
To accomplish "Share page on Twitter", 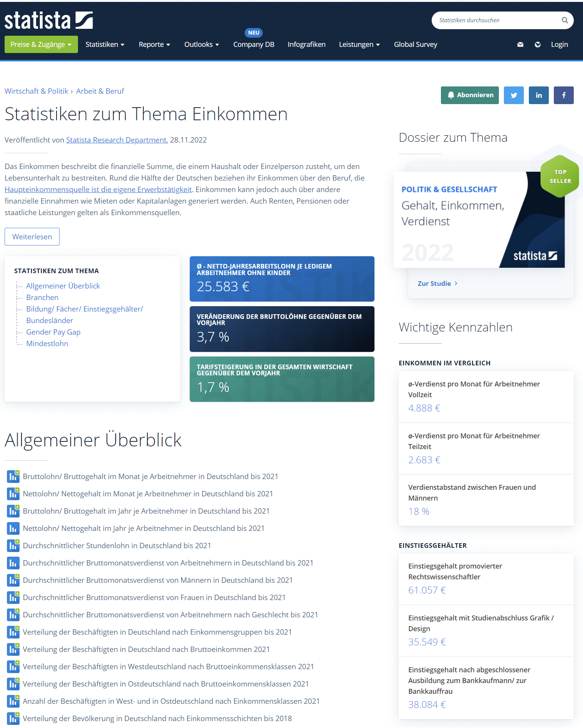I will point(514,95).
